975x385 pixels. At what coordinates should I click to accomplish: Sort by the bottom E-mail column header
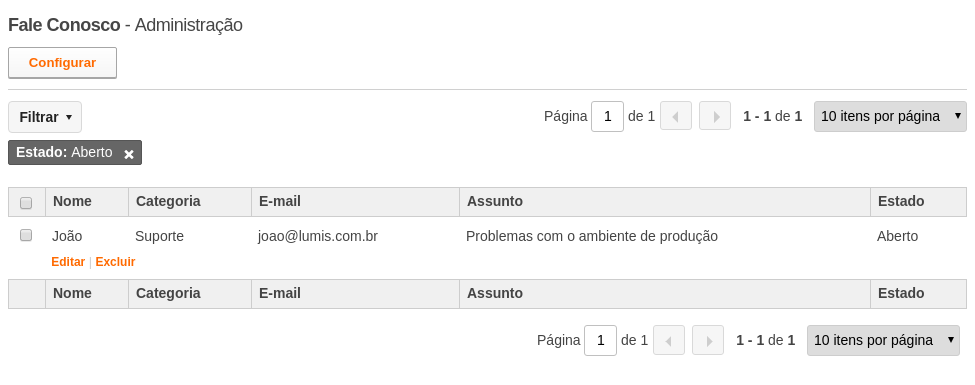click(x=280, y=294)
